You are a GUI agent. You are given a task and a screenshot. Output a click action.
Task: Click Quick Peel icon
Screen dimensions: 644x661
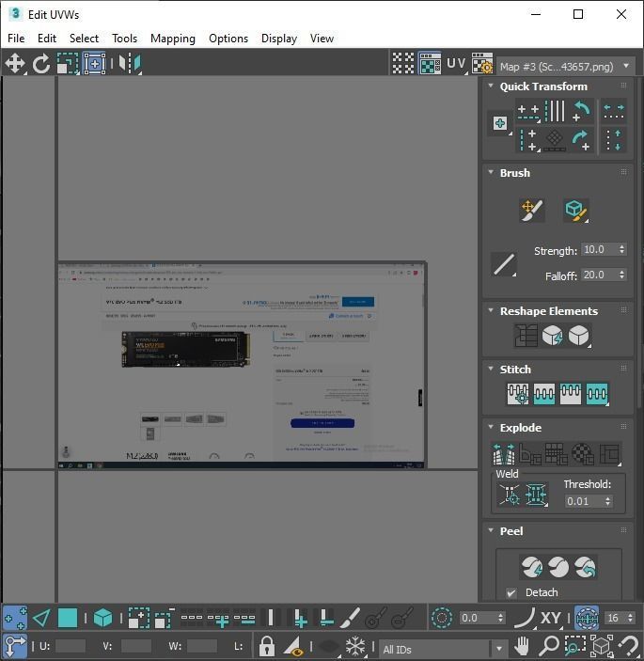click(x=532, y=567)
